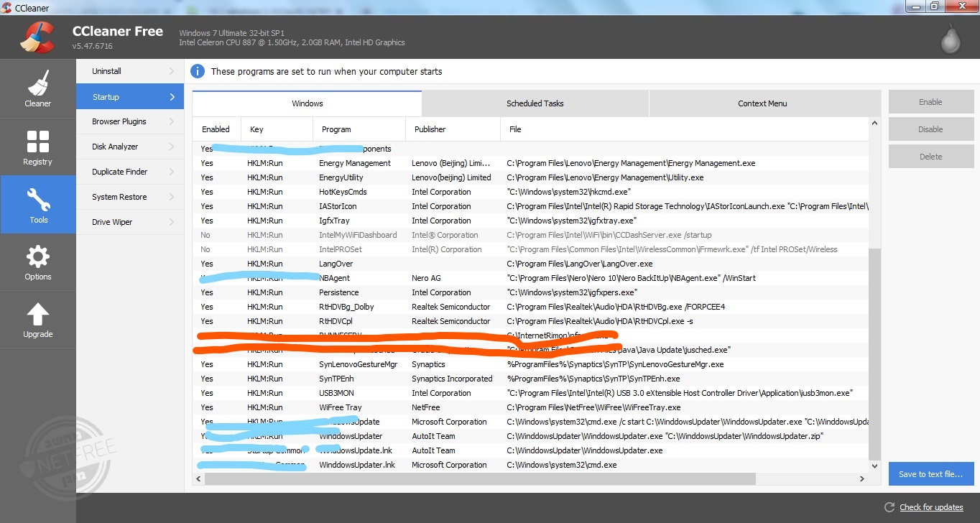Select the WiFree Tray startup entry

click(x=531, y=407)
